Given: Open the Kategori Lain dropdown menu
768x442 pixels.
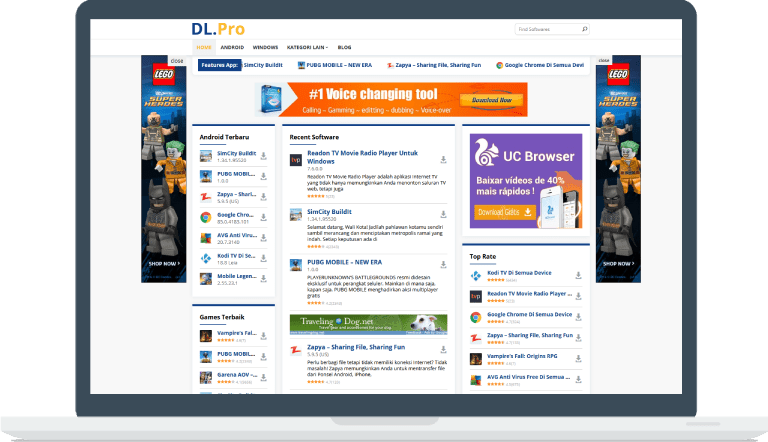Looking at the screenshot, I should click(308, 47).
